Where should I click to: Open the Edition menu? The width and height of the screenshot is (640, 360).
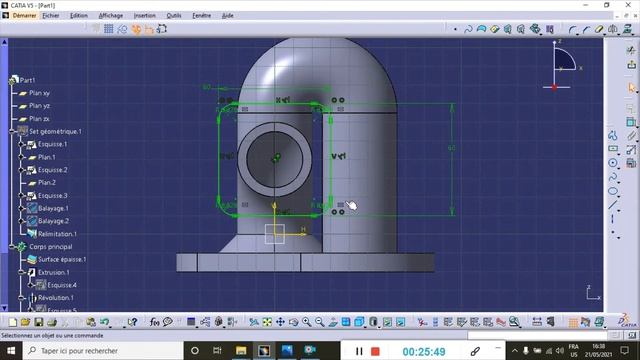click(79, 16)
